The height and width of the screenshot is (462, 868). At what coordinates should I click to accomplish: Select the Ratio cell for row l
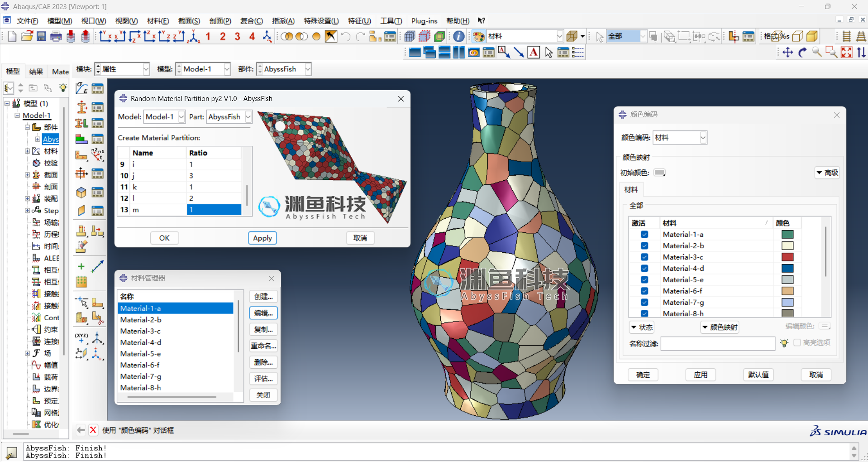(x=214, y=198)
